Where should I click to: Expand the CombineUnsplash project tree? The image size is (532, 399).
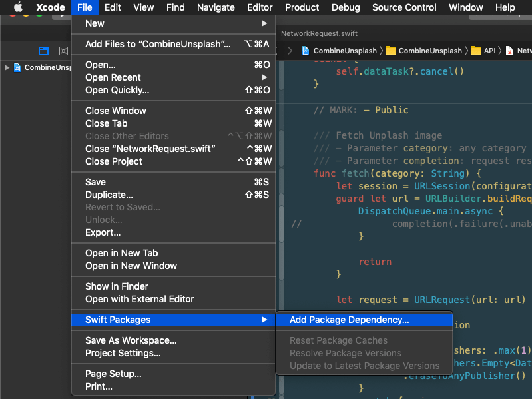point(7,67)
